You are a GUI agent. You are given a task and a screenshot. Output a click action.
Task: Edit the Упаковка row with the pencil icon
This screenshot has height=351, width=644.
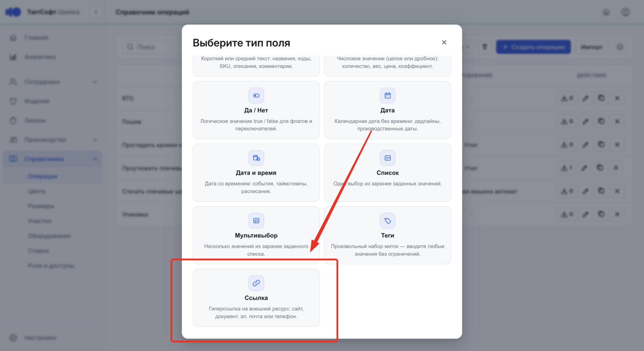[585, 214]
